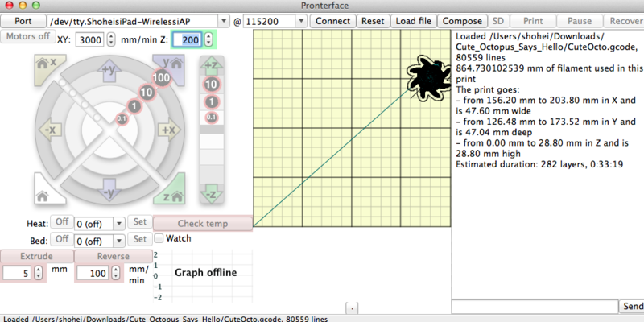Click 'Estimated duration: 282 layers' log line
The image size is (644, 322).
[539, 164]
